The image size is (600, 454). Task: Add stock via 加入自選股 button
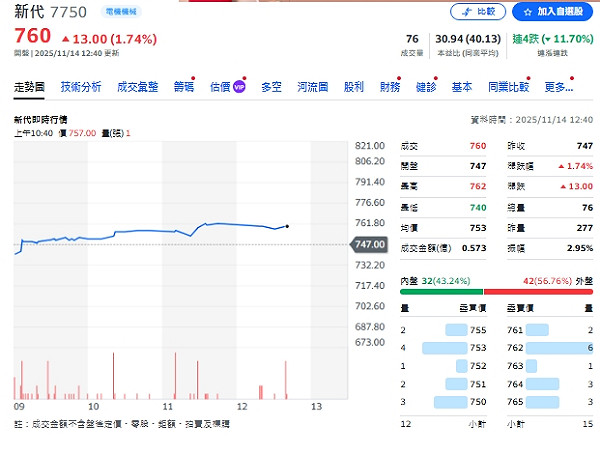551,12
